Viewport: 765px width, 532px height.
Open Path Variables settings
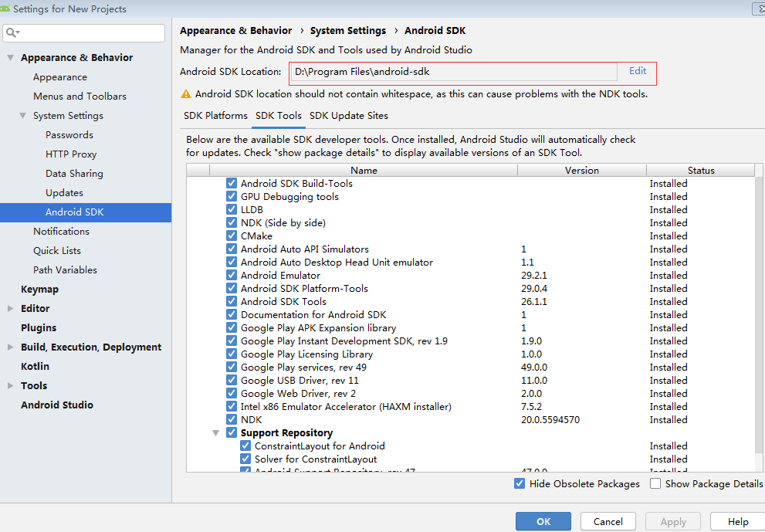(65, 270)
